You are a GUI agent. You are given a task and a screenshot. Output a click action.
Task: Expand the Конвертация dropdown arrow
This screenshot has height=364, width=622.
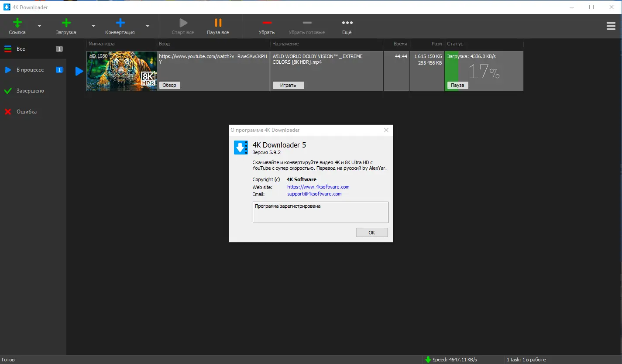click(x=148, y=26)
